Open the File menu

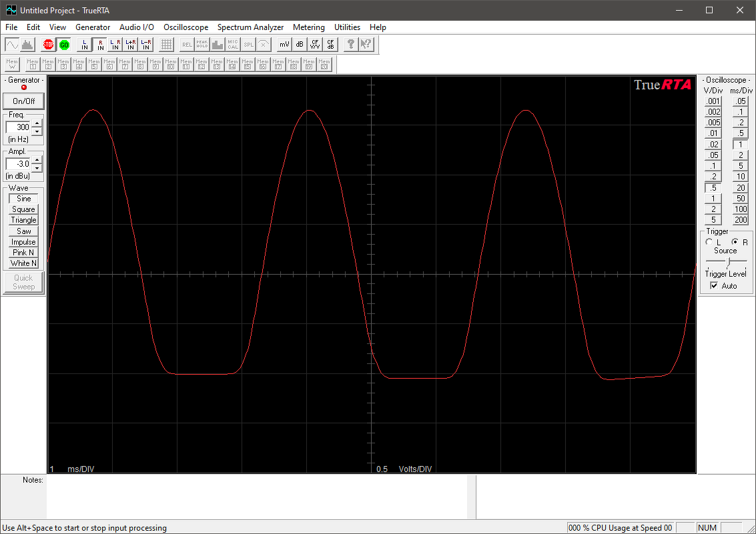tap(11, 27)
